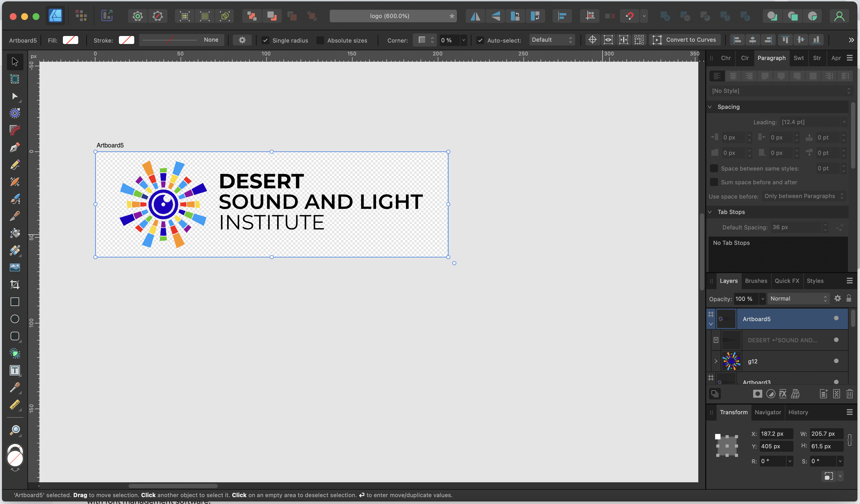Select the Pen tool
This screenshot has width=860, height=504.
(x=15, y=147)
